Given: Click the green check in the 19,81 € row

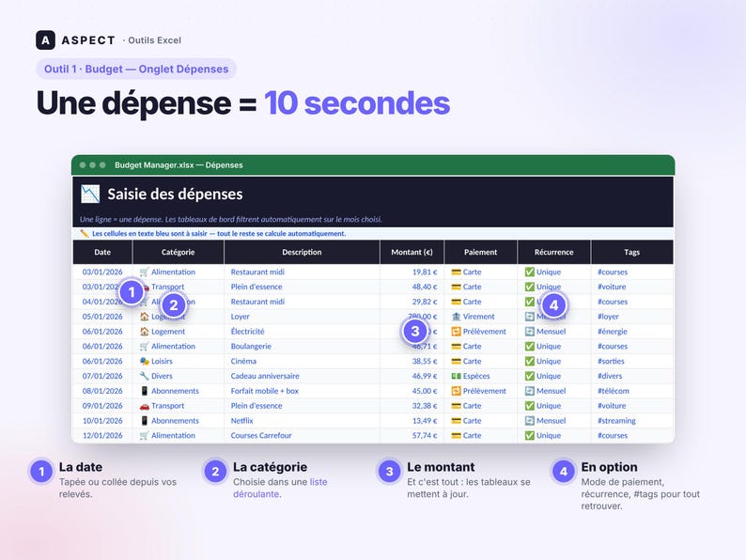Looking at the screenshot, I should [530, 272].
